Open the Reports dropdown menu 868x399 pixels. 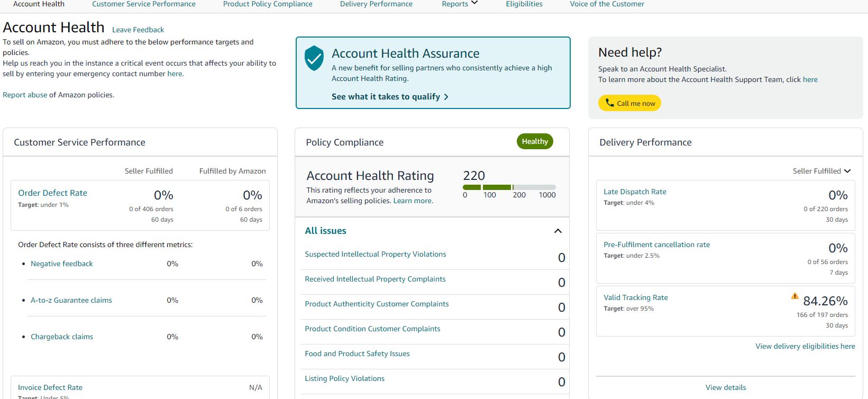[x=460, y=4]
